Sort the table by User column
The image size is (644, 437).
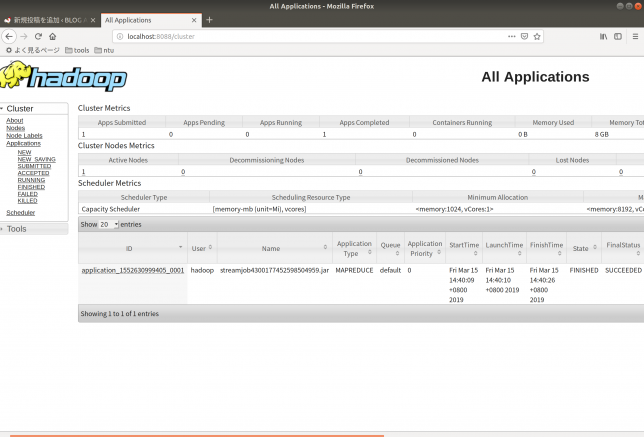pyautogui.click(x=198, y=247)
